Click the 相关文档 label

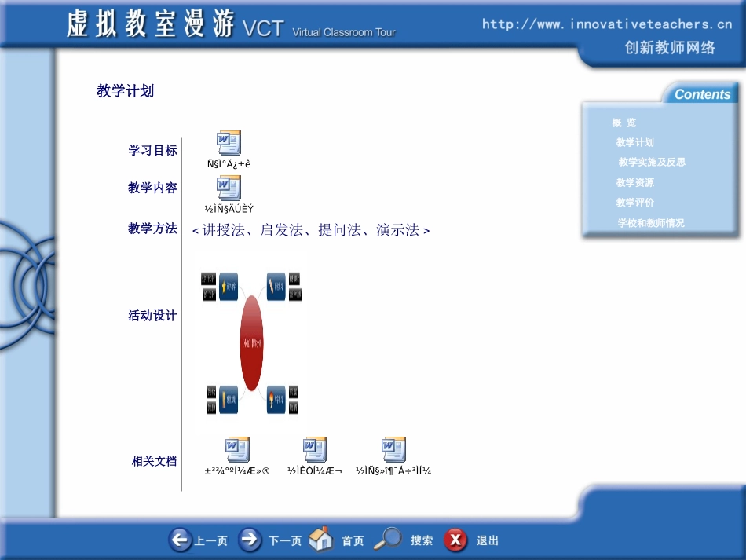[154, 461]
